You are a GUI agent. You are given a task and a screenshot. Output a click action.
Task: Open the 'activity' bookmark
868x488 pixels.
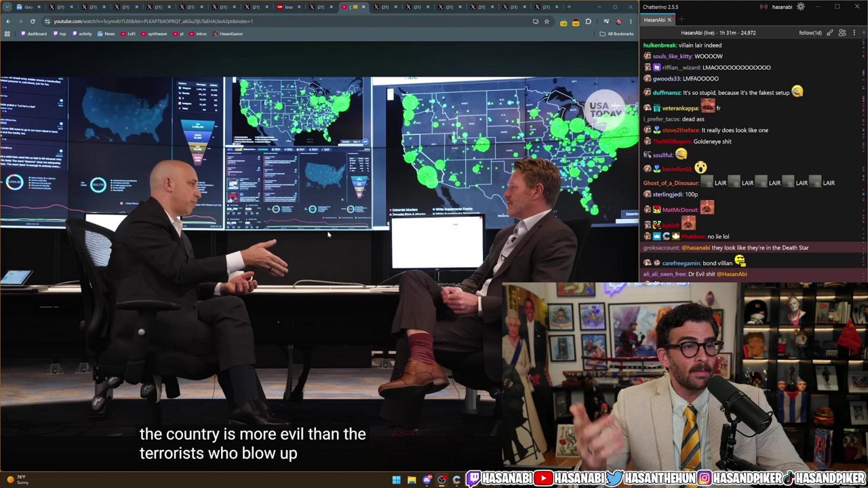click(x=83, y=34)
